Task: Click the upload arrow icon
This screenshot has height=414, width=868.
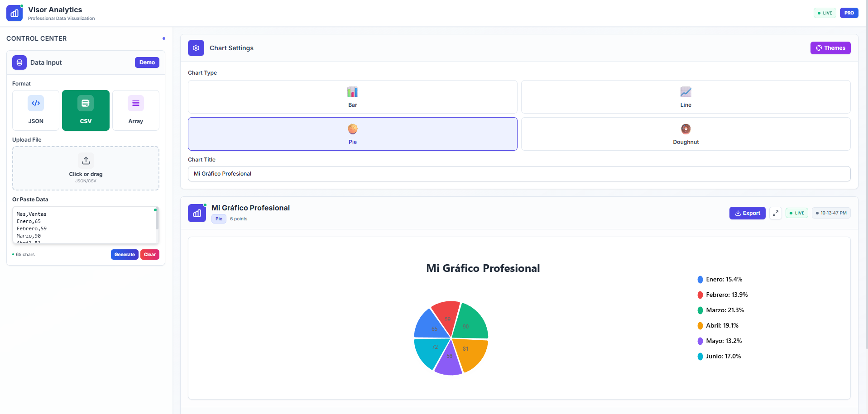Action: coord(86,161)
